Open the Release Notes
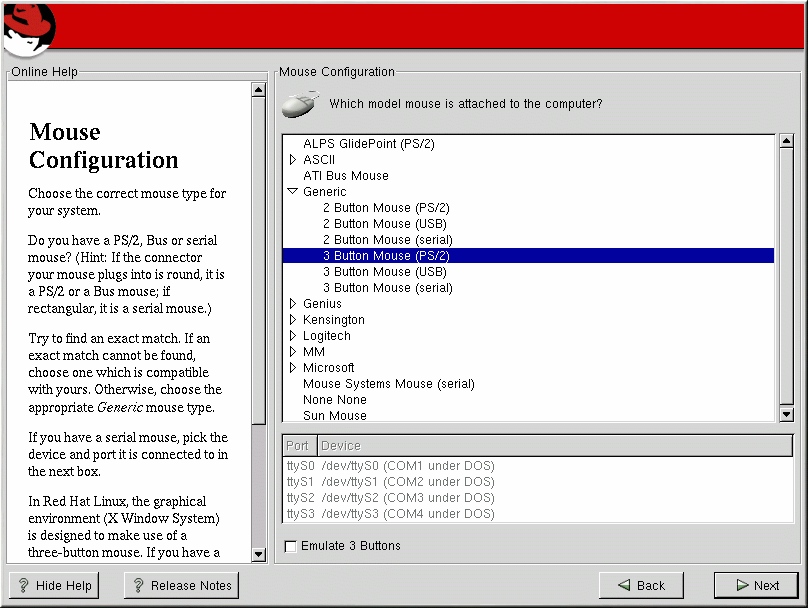Viewport: 808px width, 608px height. point(181,585)
